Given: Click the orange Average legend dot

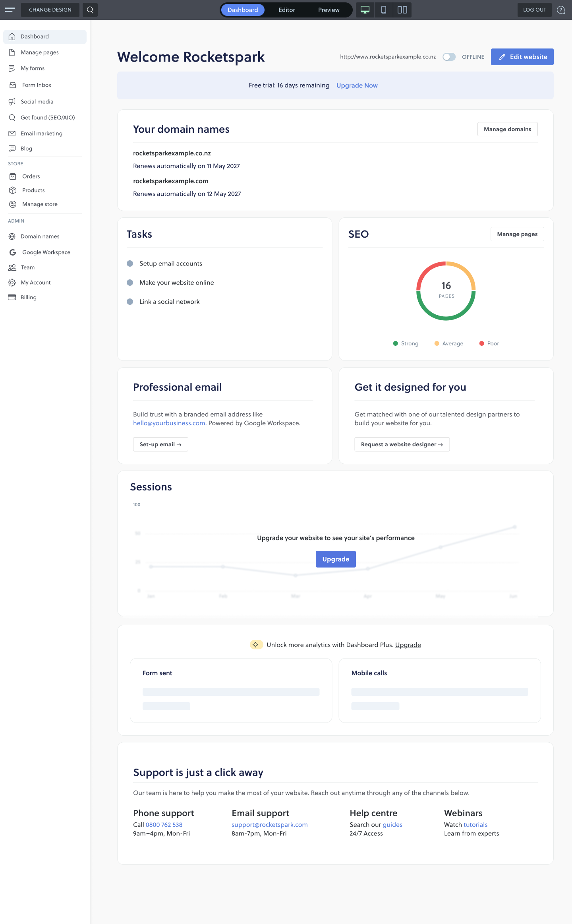Looking at the screenshot, I should click(437, 343).
